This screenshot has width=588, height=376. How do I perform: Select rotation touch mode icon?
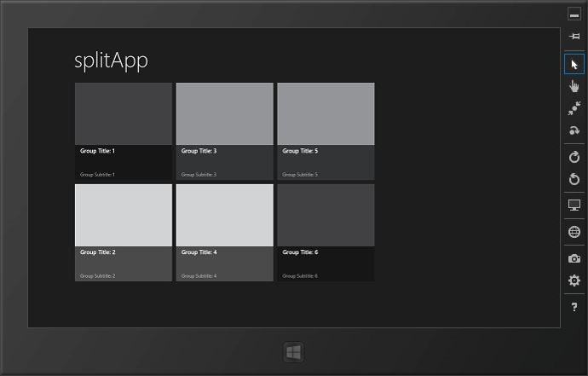pyautogui.click(x=574, y=130)
